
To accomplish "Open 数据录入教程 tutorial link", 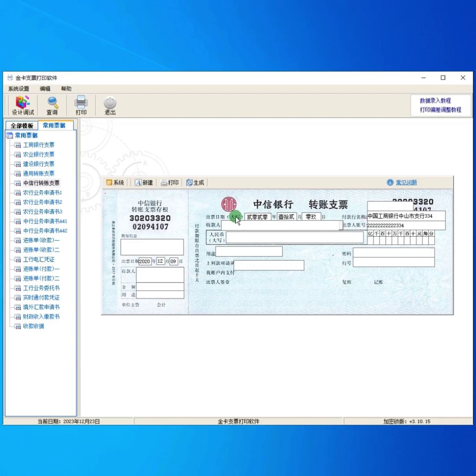I will (435, 100).
